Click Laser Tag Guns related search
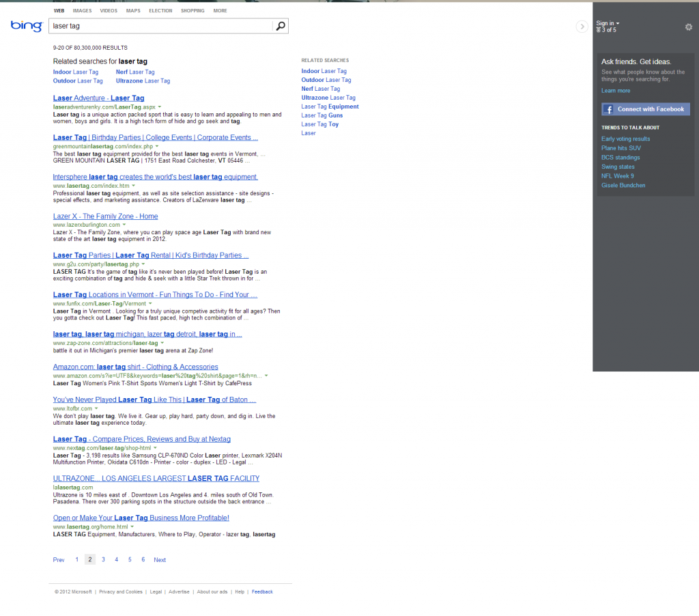This screenshot has height=616, width=699. coord(322,115)
